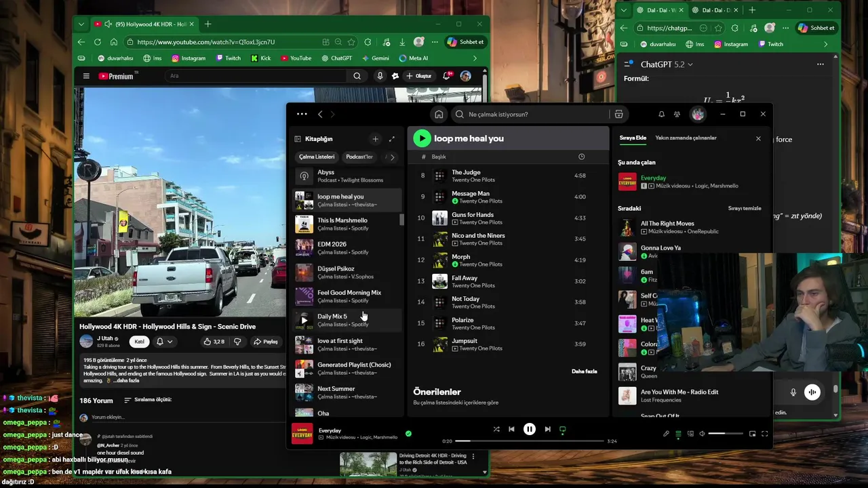Open the lyrics microphone icon

[x=666, y=434]
